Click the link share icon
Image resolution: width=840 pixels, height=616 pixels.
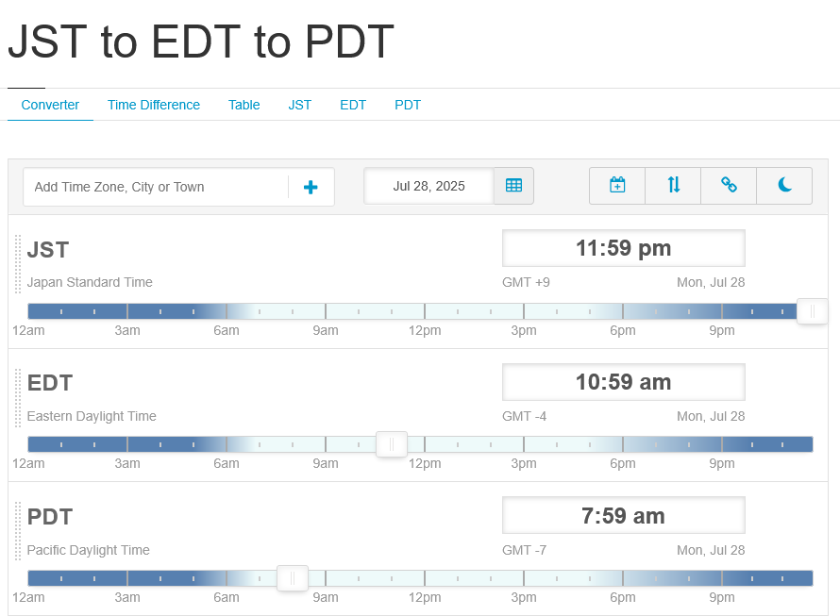[x=729, y=186]
